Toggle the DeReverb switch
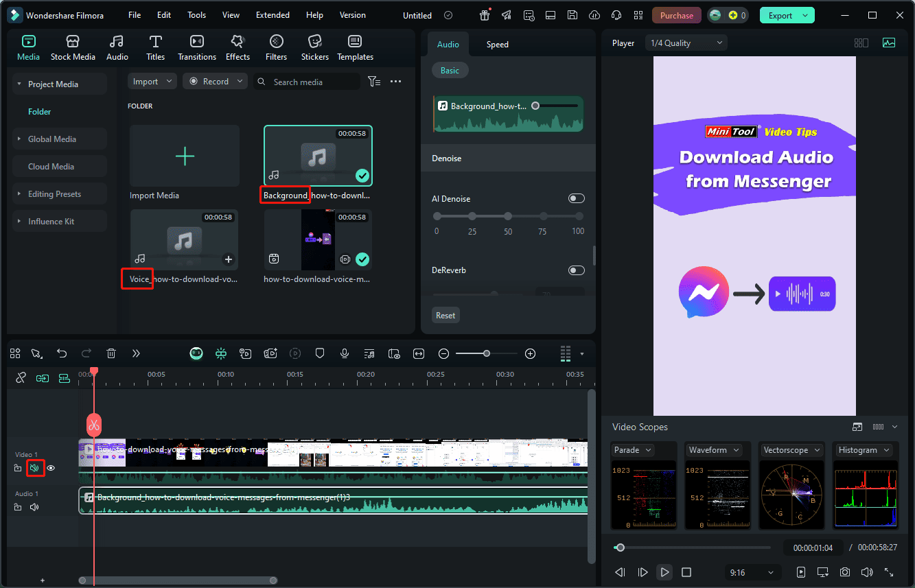 coord(577,270)
